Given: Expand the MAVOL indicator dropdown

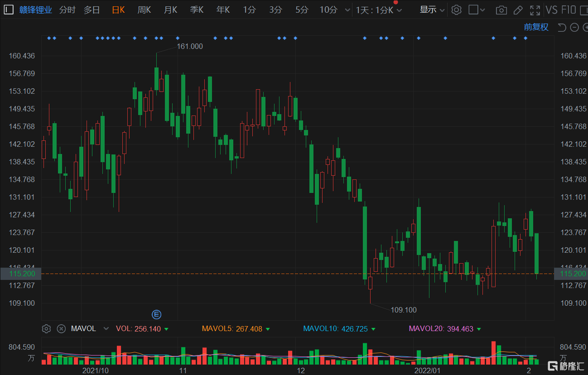Looking at the screenshot, I should pos(106,329).
